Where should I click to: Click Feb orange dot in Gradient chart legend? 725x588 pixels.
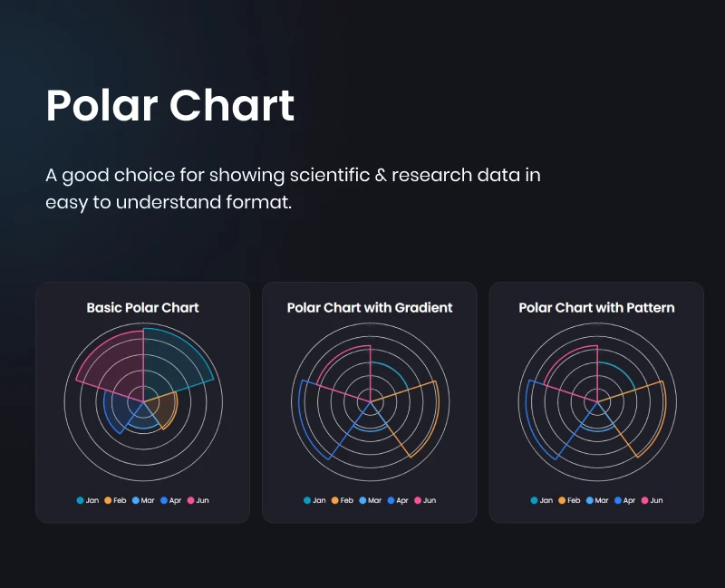pos(334,500)
